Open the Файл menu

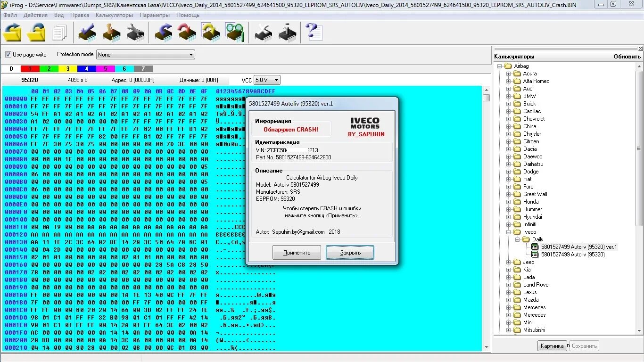coord(10,15)
